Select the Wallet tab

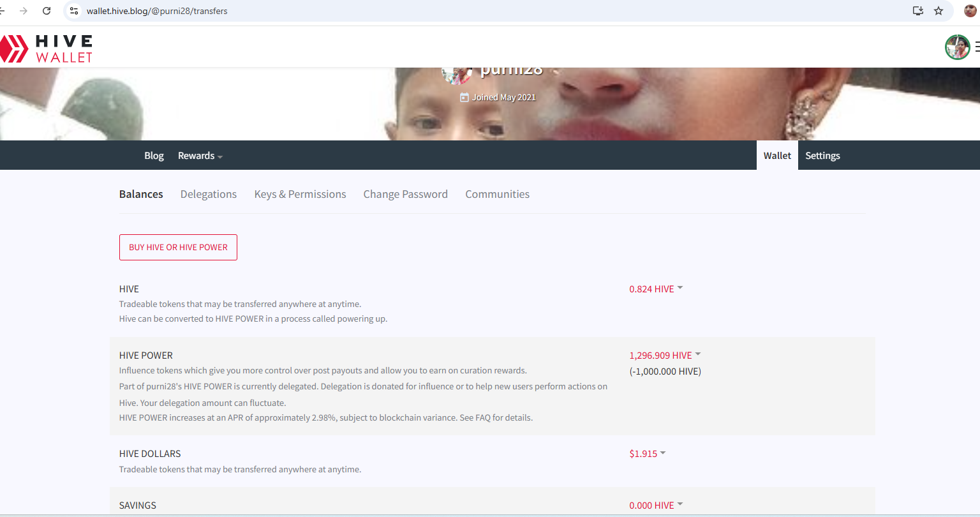point(777,156)
